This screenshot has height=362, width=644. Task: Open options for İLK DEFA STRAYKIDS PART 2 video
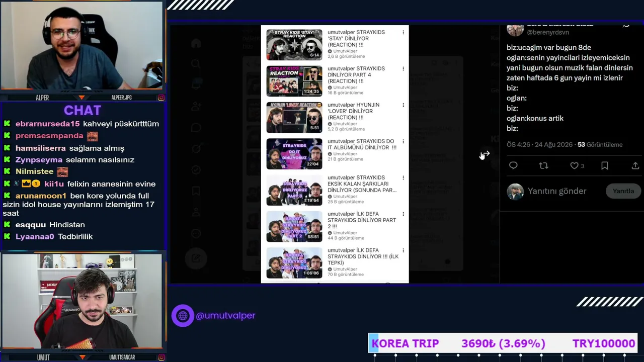point(403,214)
